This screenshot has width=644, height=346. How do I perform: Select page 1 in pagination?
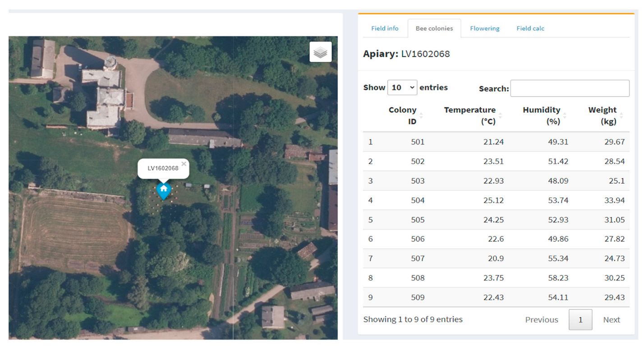click(580, 319)
